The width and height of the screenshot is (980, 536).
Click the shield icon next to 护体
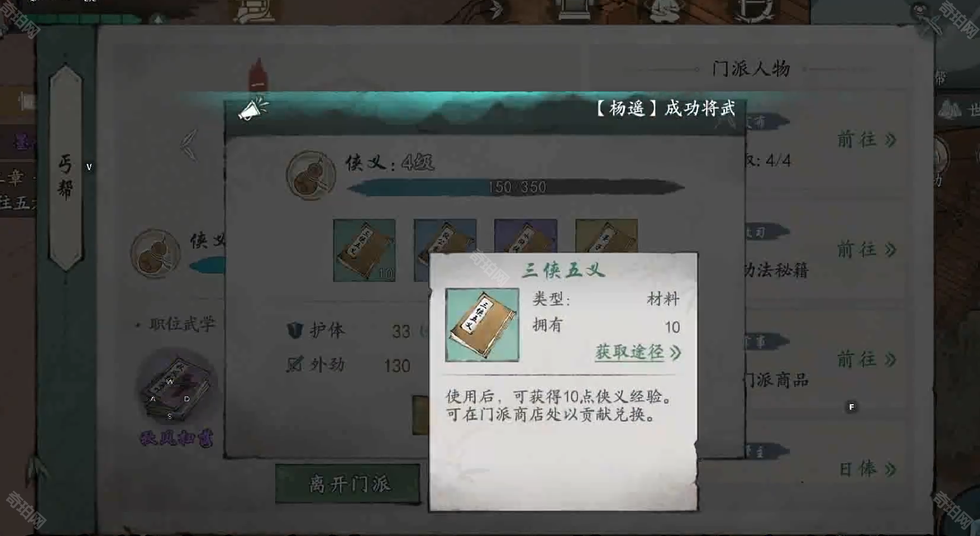[x=295, y=330]
